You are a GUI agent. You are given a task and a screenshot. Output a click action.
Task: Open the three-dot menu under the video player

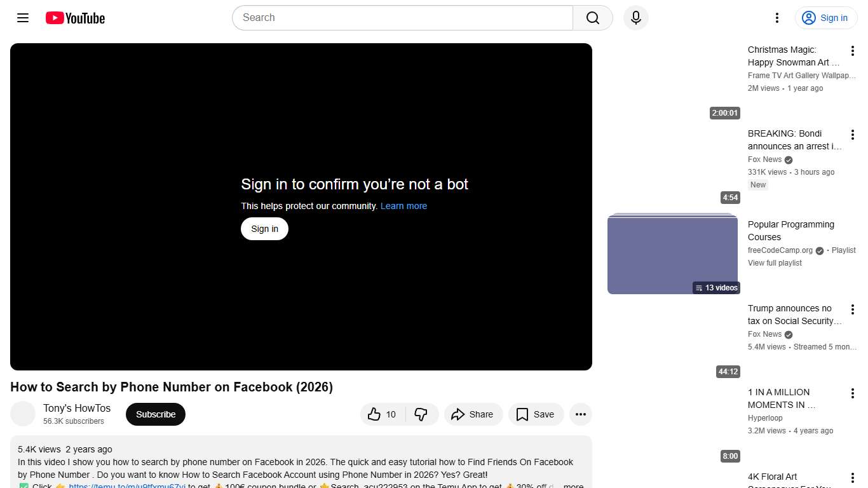pyautogui.click(x=580, y=414)
